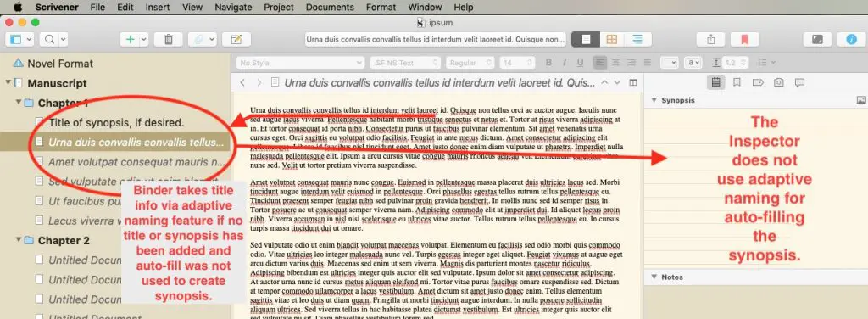
Task: Toggle Bold formatting in format bar
Action: pyautogui.click(x=548, y=63)
